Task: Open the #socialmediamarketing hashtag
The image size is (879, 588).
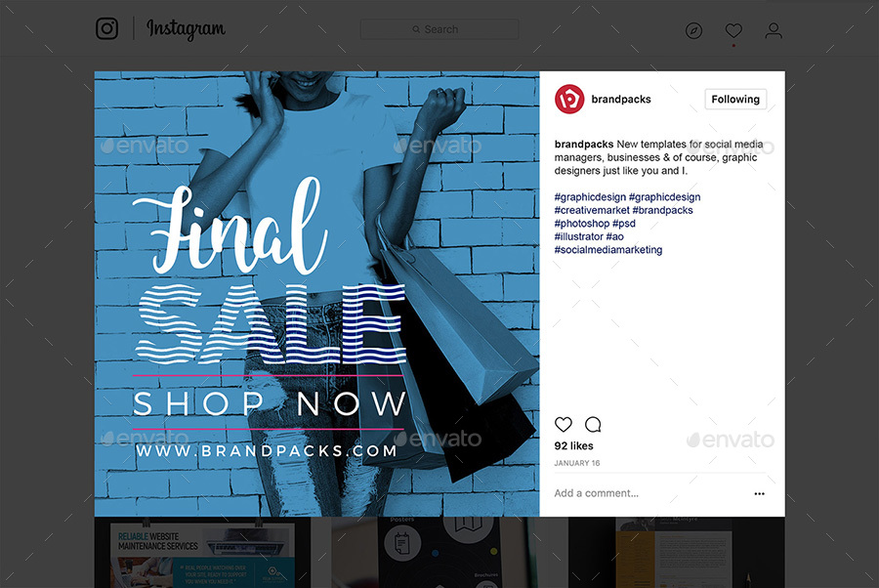Action: coord(608,250)
